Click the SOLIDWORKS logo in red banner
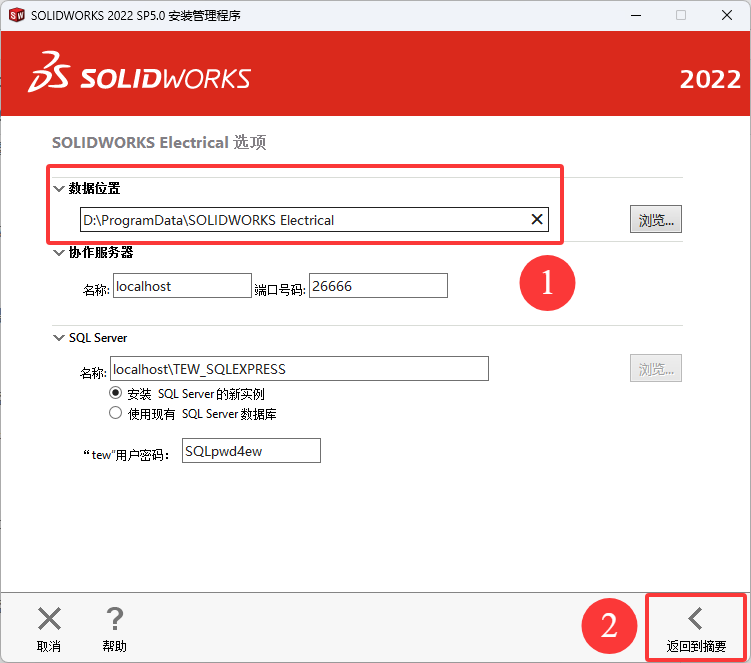The height and width of the screenshot is (663, 751). tap(165, 79)
